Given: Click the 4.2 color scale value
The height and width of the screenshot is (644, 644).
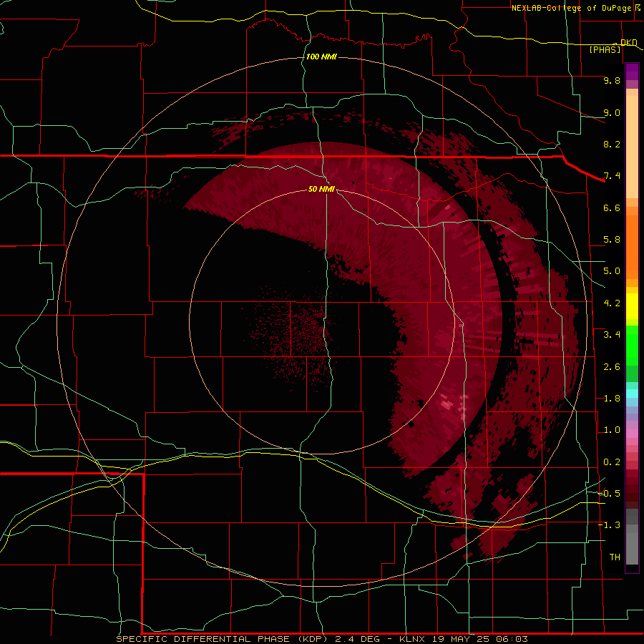Looking at the screenshot, I should [612, 303].
